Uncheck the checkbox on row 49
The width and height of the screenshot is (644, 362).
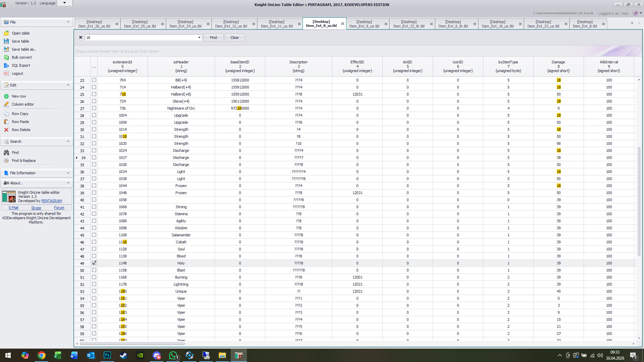click(x=94, y=263)
